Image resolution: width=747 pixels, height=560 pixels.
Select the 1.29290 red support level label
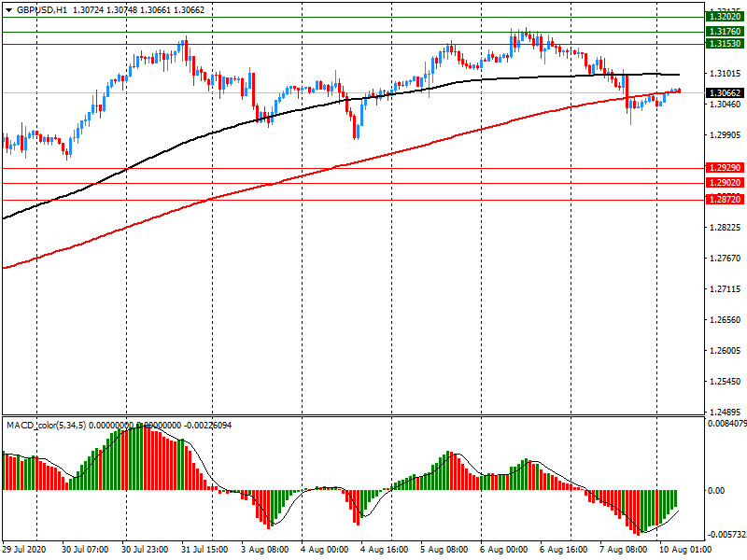(725, 168)
